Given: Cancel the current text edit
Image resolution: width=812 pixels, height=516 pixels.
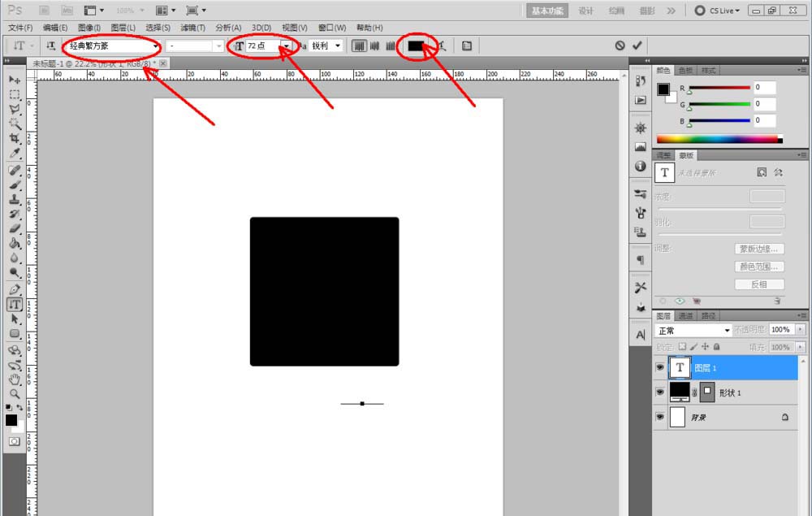Looking at the screenshot, I should coord(620,46).
